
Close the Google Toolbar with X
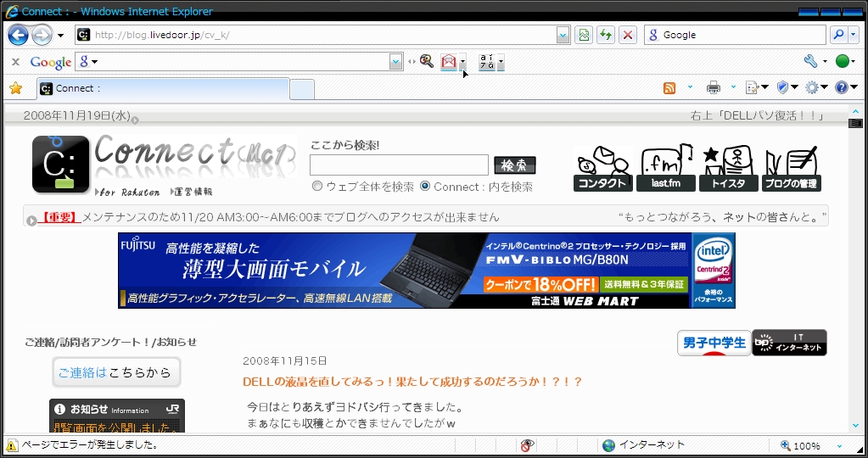(x=15, y=62)
